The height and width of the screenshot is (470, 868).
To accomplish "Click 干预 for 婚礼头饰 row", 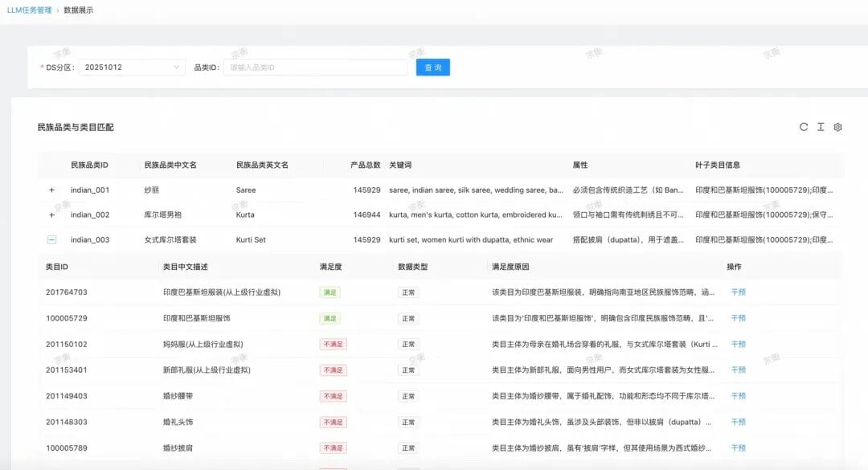I will coord(739,422).
